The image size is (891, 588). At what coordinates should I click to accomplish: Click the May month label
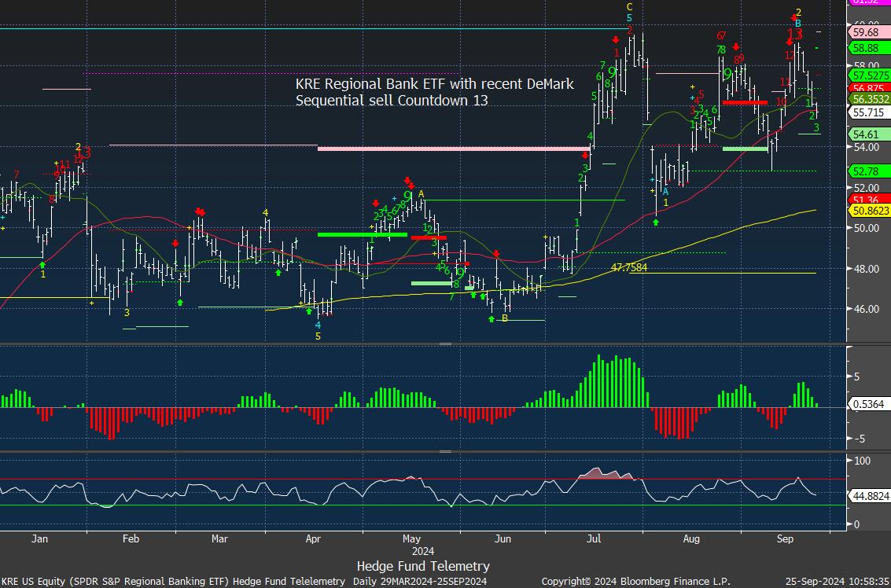(x=411, y=538)
